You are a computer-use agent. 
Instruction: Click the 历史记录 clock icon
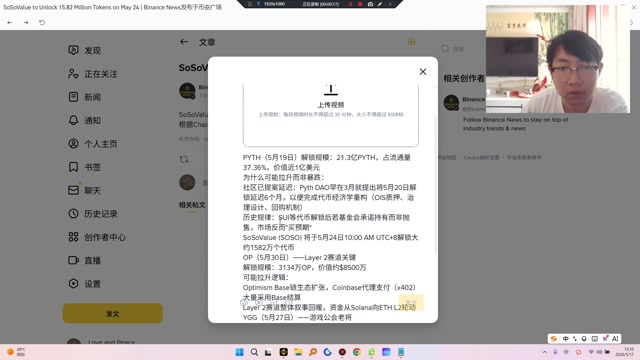pos(73,213)
